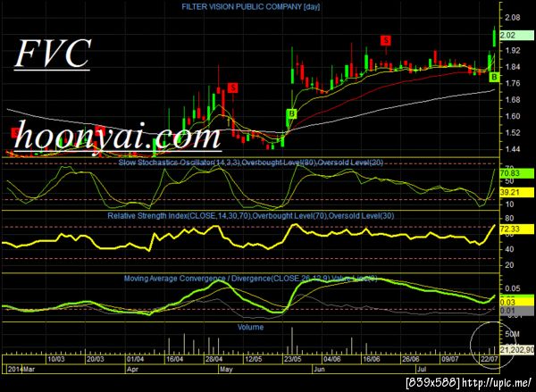The width and height of the screenshot is (536, 392).
Task: Click the 1.60 price axis label
Action: [513, 116]
